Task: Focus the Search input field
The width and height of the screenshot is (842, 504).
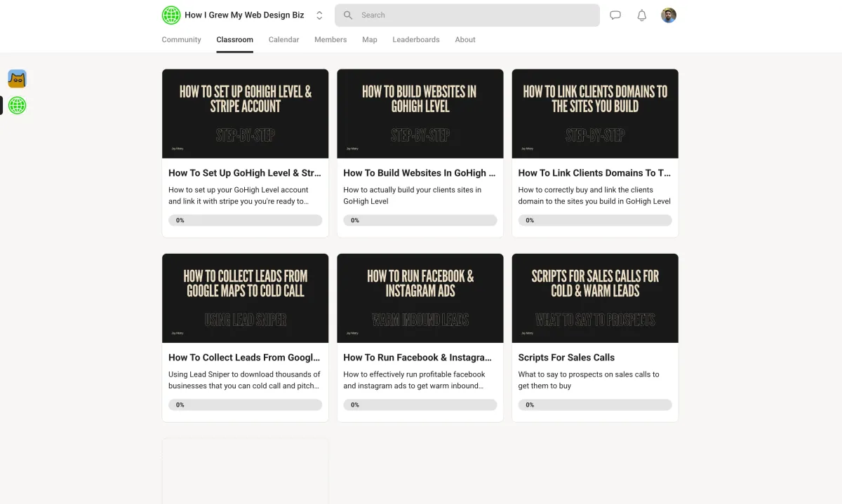Action: pyautogui.click(x=467, y=15)
